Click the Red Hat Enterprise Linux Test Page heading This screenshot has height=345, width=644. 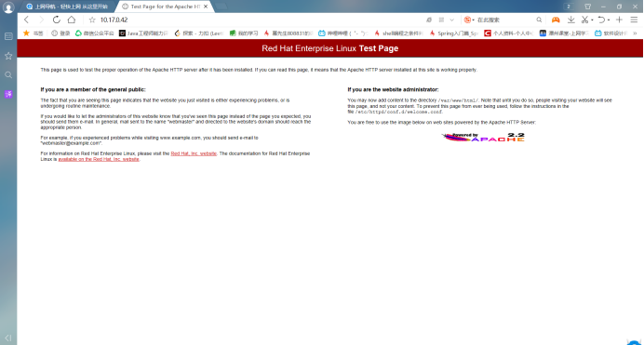[x=329, y=48]
